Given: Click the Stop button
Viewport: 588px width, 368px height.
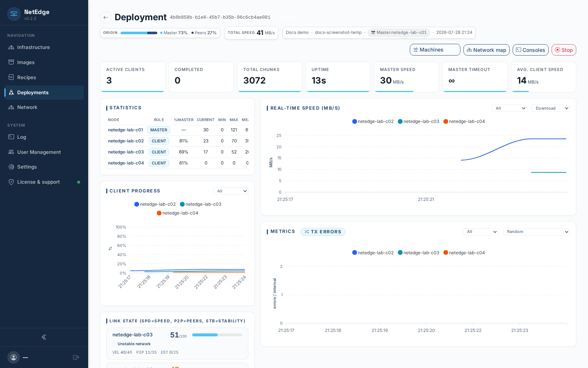Looking at the screenshot, I should (x=564, y=50).
